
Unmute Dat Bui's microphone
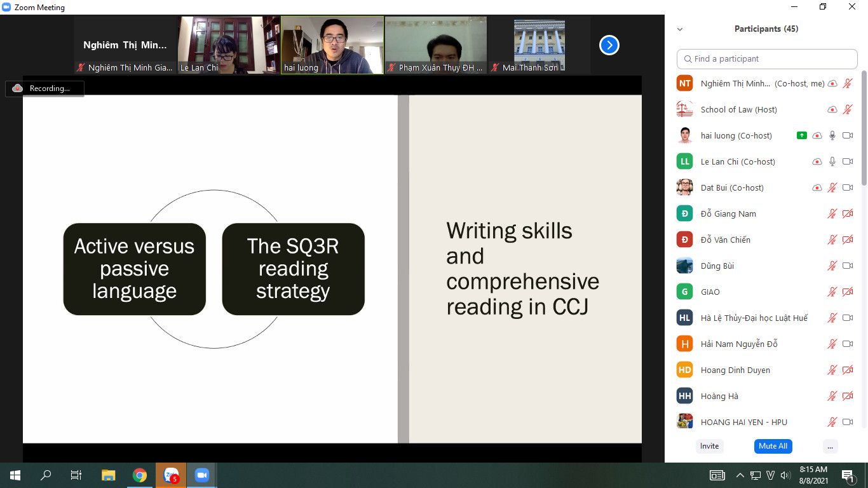pyautogui.click(x=832, y=187)
